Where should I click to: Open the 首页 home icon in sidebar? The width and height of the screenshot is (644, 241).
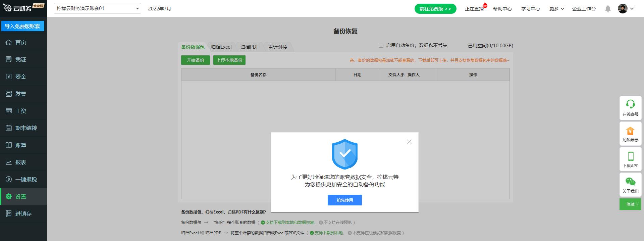click(x=9, y=42)
